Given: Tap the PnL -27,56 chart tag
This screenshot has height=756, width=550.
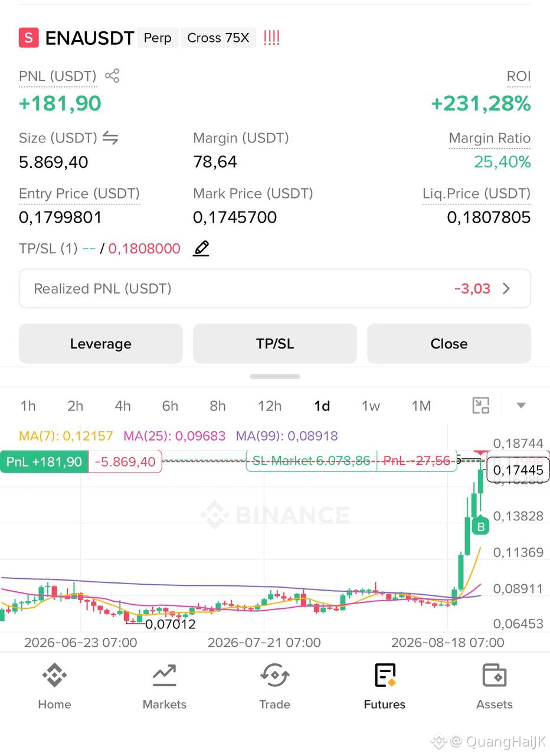Looking at the screenshot, I should tap(417, 461).
